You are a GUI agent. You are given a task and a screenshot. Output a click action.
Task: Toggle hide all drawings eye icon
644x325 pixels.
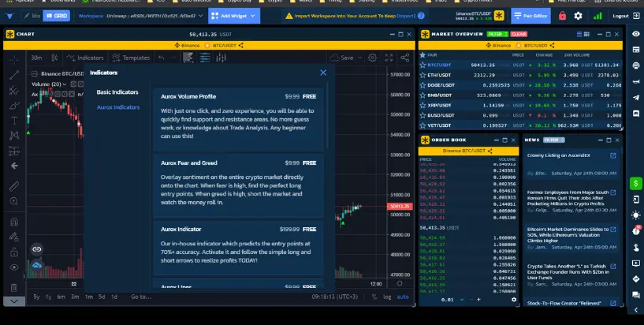(x=14, y=267)
